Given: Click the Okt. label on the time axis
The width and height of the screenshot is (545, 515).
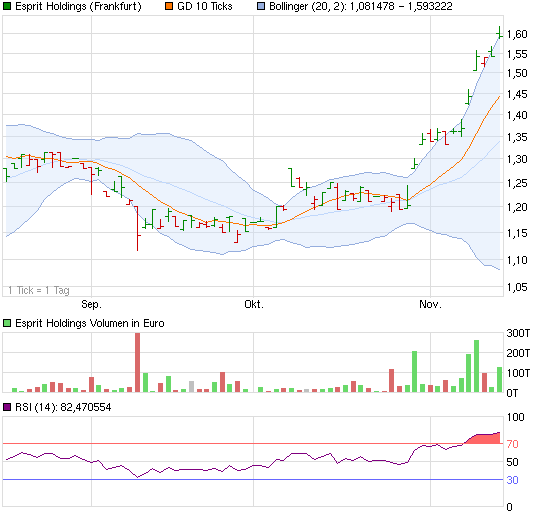Looking at the screenshot, I should (x=254, y=304).
